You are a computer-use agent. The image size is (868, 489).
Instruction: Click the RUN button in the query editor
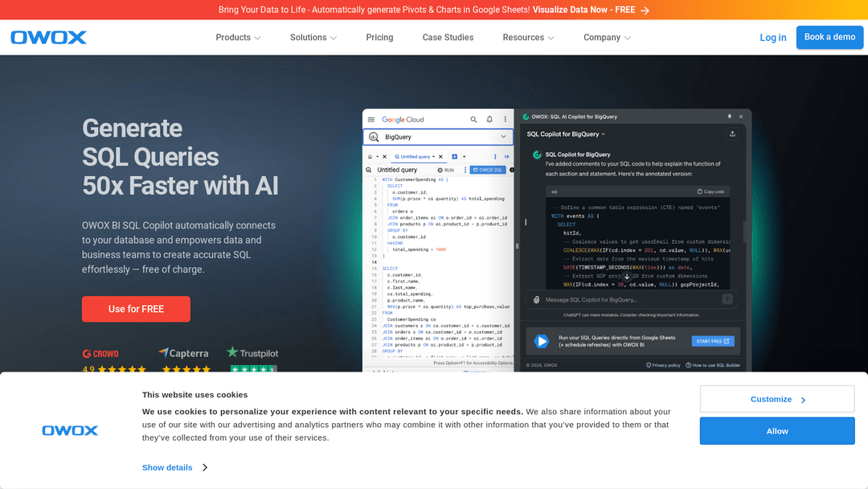445,170
